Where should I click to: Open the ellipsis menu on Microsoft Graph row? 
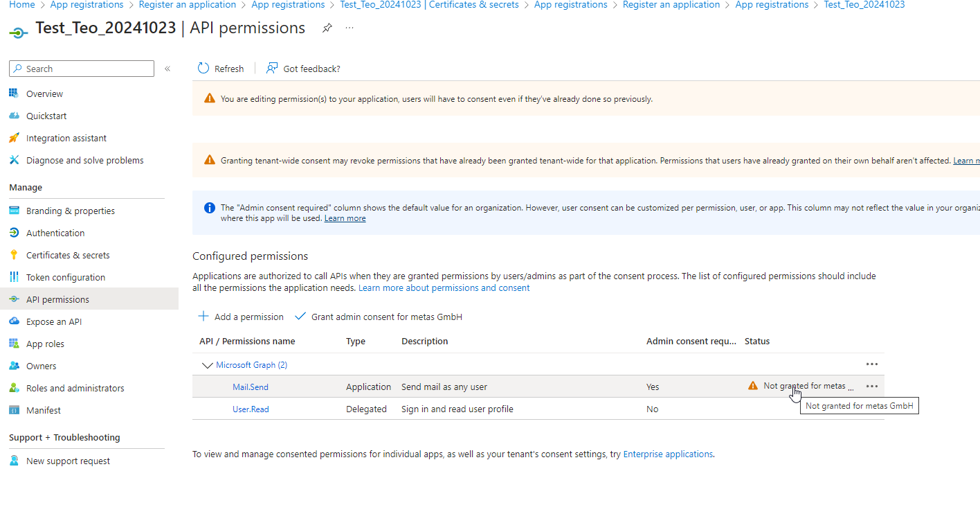(x=872, y=364)
